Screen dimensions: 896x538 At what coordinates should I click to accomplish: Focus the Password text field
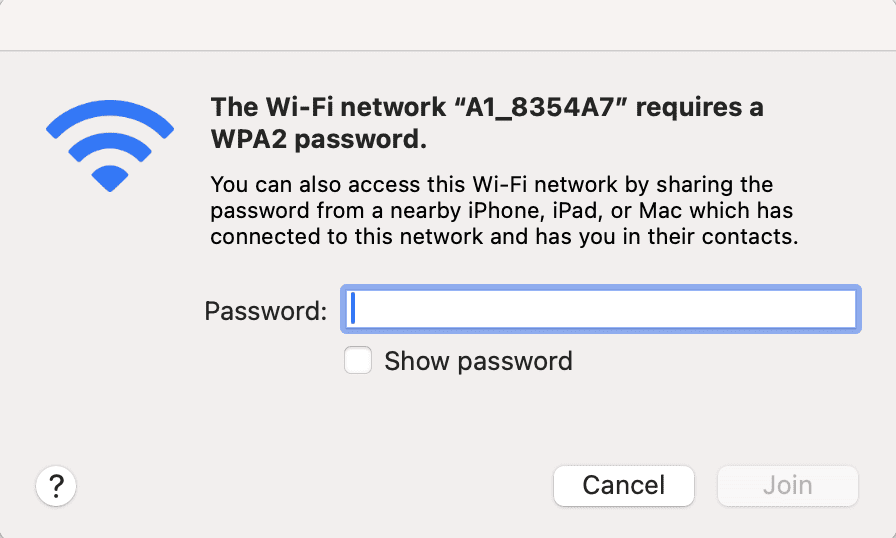[x=600, y=310]
